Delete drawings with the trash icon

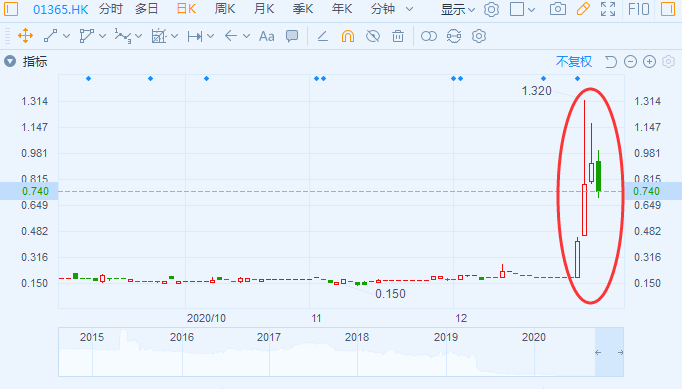pyautogui.click(x=398, y=36)
